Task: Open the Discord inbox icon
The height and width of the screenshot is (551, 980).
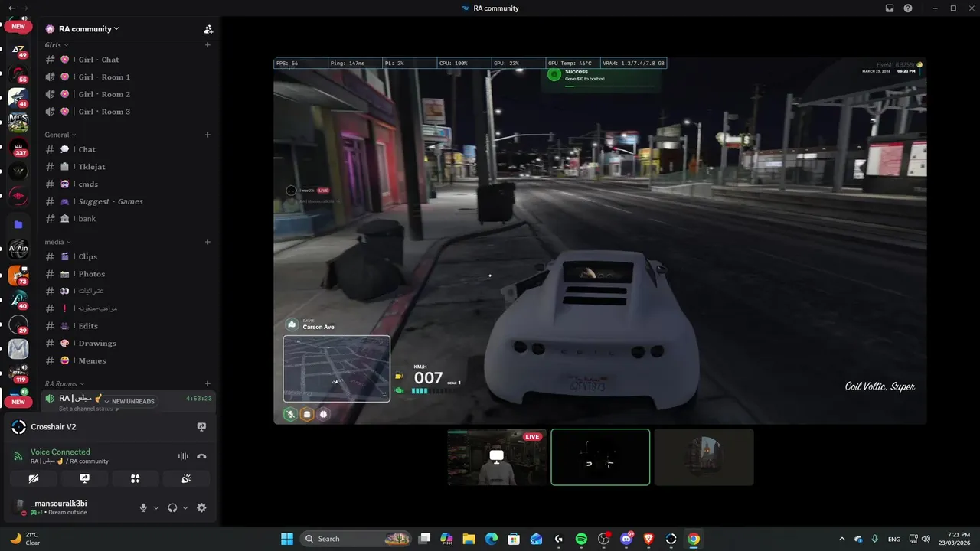Action: (890, 8)
